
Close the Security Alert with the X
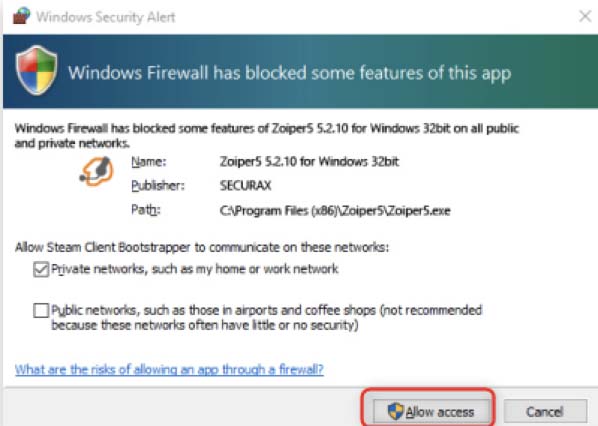coord(585,16)
